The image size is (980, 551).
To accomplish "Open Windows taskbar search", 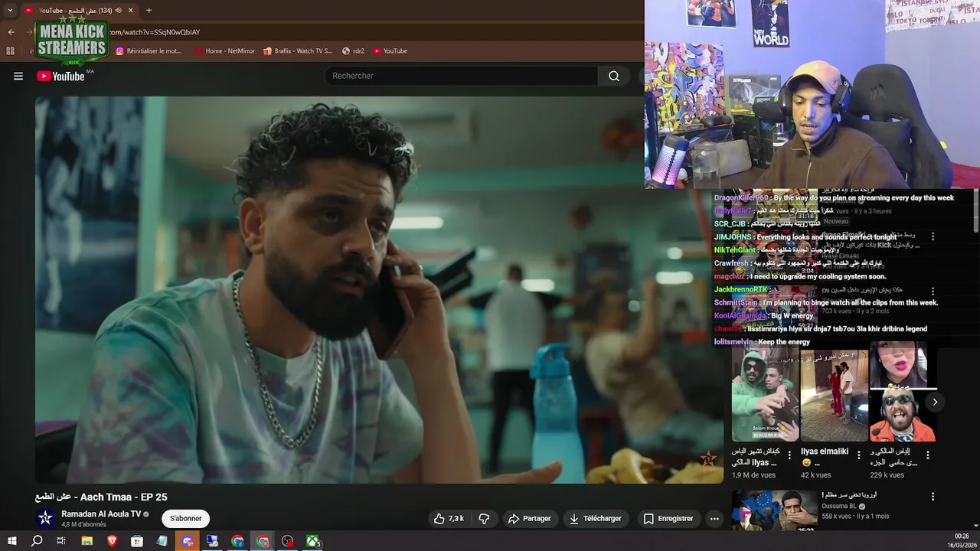I will coord(37,541).
